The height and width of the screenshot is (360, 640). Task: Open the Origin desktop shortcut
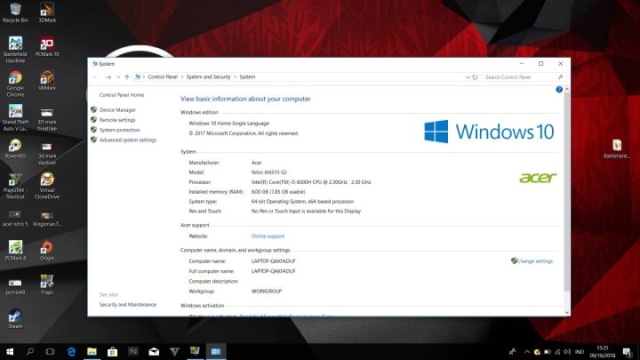(47, 250)
